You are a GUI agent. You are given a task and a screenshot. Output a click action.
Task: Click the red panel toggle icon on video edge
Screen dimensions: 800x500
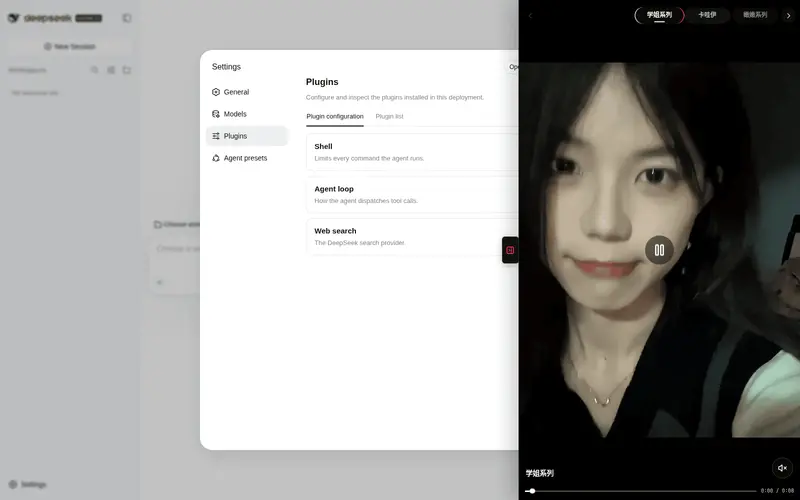click(510, 250)
